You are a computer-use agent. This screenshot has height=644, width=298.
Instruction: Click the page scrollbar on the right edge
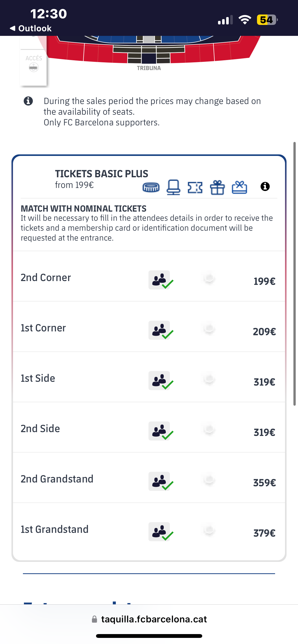[x=294, y=274]
